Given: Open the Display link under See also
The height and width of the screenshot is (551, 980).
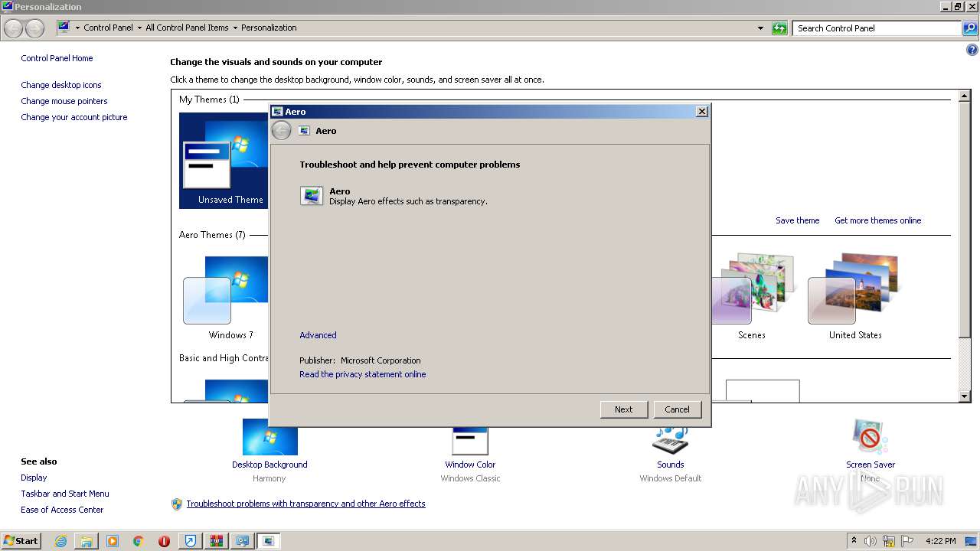Looking at the screenshot, I should pyautogui.click(x=34, y=478).
